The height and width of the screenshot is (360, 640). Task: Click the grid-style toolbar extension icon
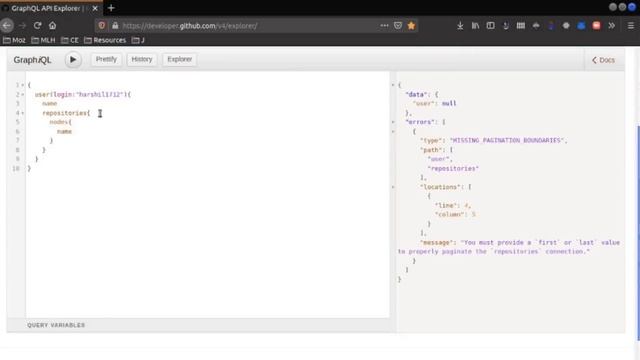pyautogui.click(x=521, y=26)
